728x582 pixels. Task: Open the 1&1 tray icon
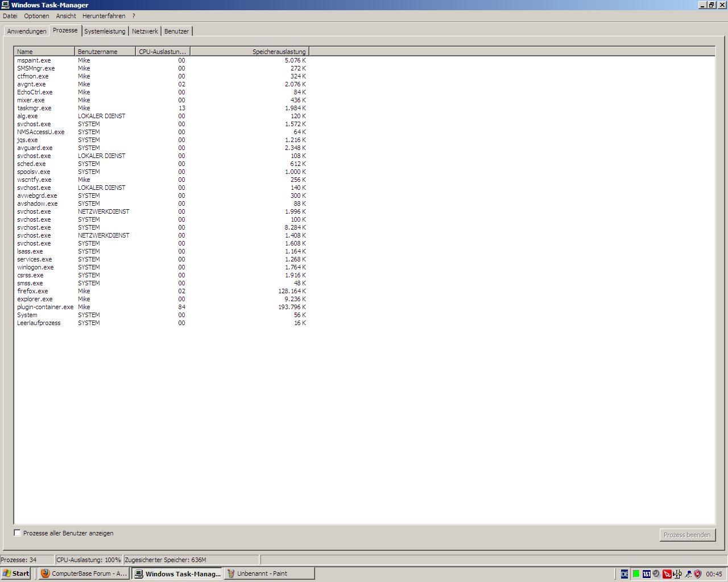pos(646,574)
